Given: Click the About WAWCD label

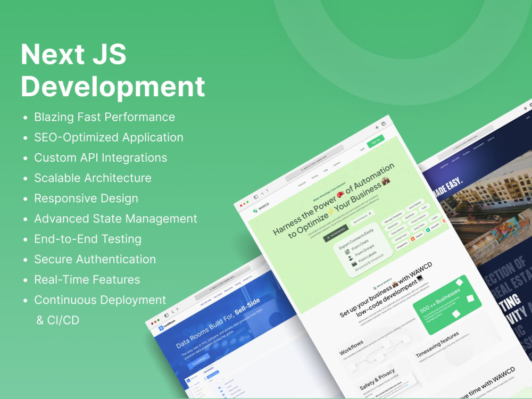Looking at the screenshot, I should coord(383,284).
